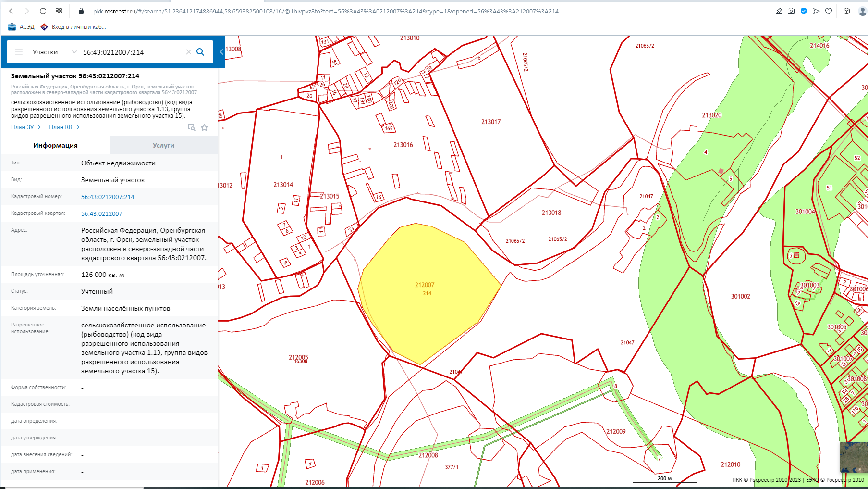Open cadastral number link 56:43:0212007:214

(108, 197)
